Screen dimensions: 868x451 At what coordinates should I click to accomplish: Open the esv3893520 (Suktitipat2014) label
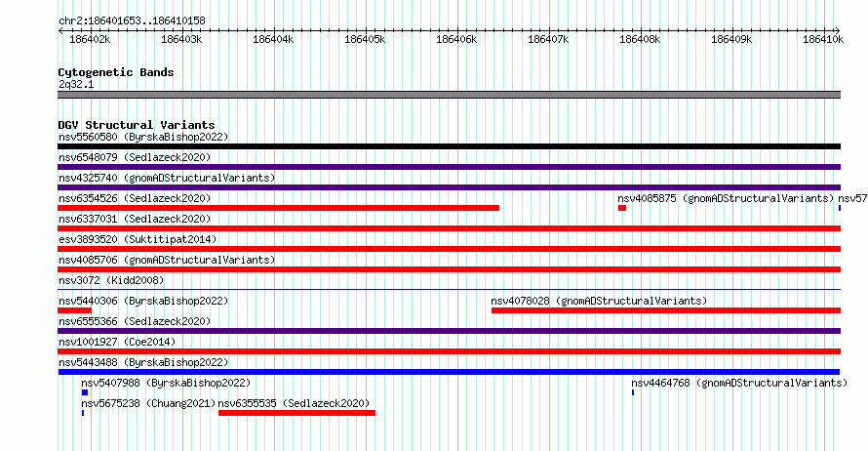(x=138, y=239)
